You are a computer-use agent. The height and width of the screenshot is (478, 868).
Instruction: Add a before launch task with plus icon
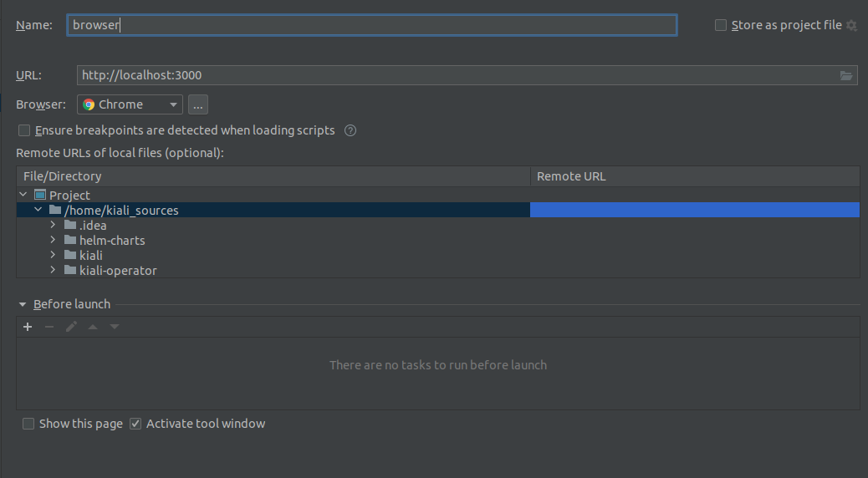point(28,327)
